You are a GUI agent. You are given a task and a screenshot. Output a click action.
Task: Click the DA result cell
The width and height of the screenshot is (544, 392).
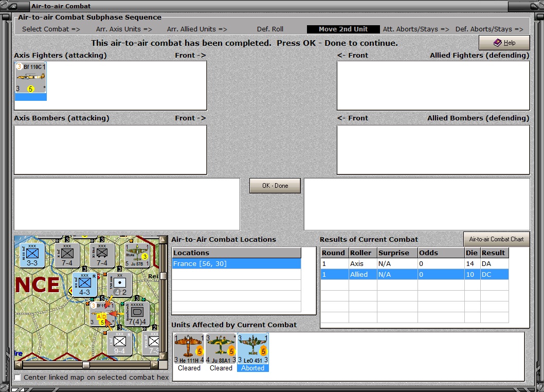tap(495, 263)
